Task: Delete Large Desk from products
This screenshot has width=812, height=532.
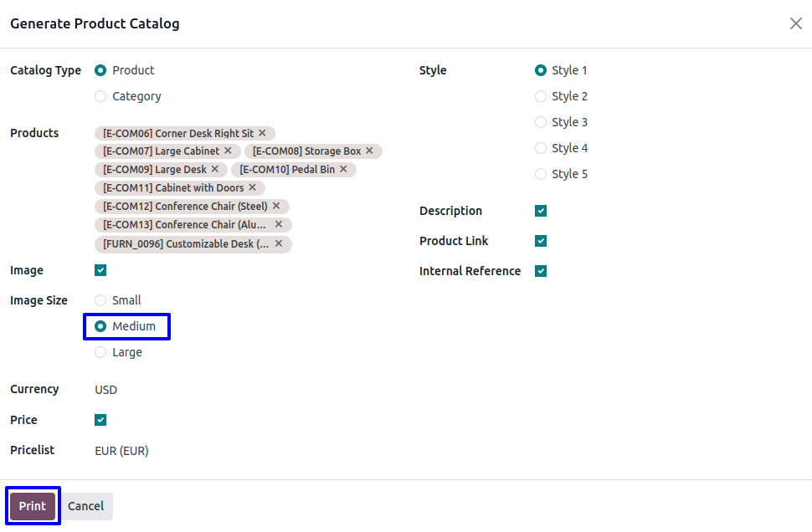Action: click(x=214, y=170)
